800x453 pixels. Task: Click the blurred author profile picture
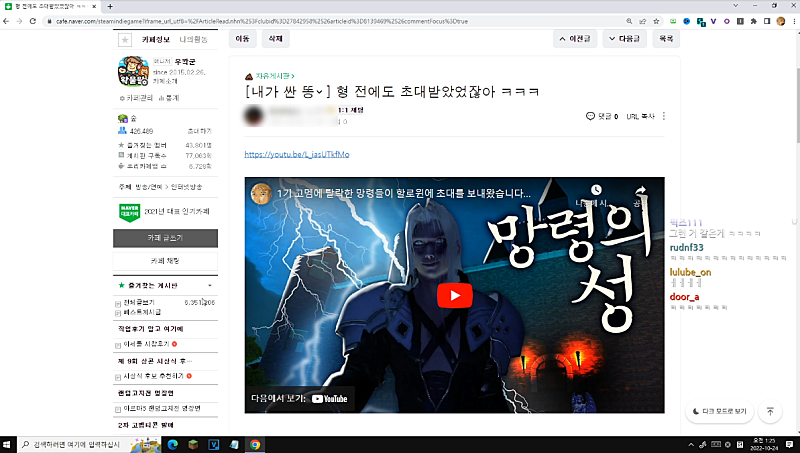click(x=254, y=116)
